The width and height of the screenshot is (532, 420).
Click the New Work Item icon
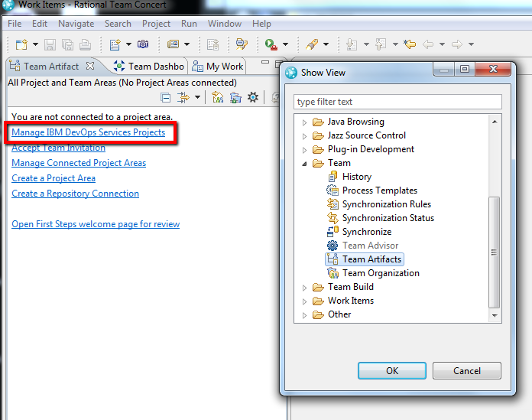[115, 44]
